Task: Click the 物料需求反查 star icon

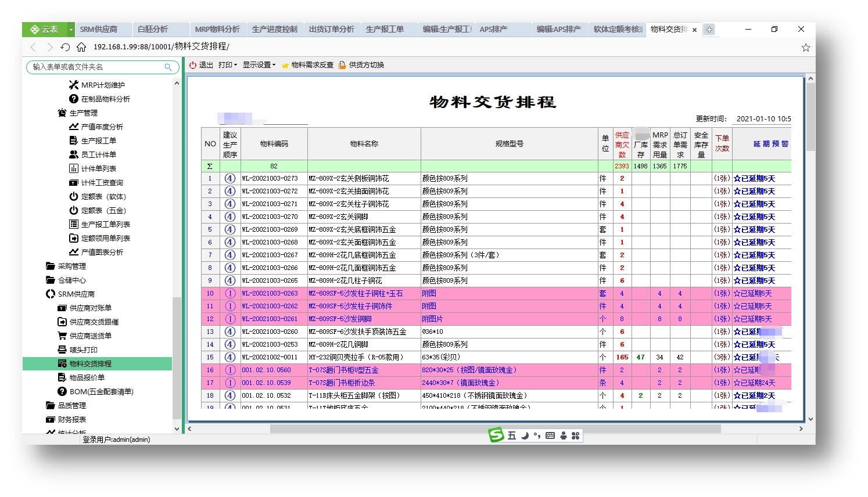Action: click(x=285, y=65)
